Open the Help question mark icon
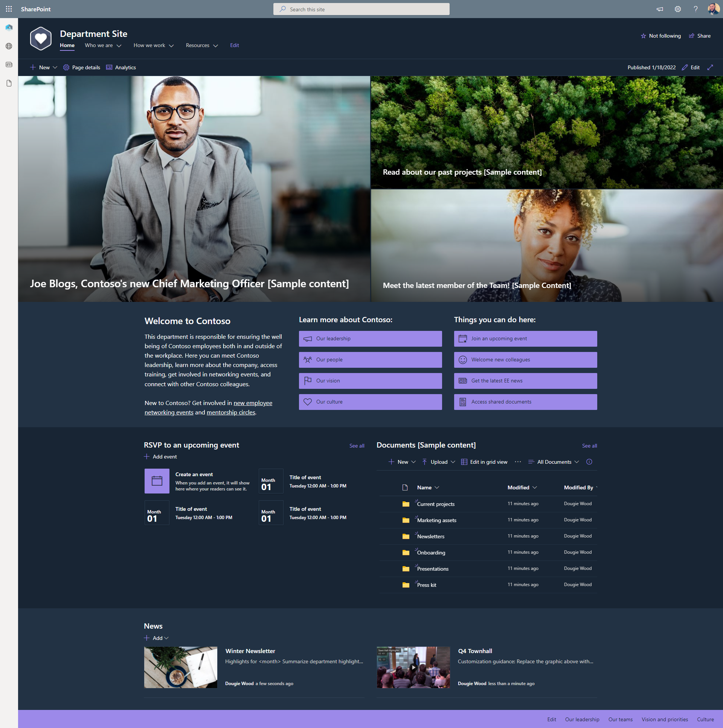 [x=696, y=9]
